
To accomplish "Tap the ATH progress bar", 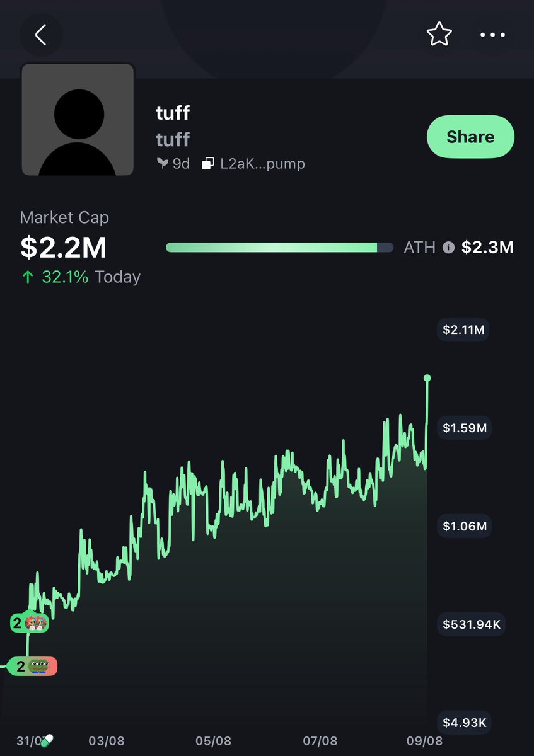I will pyautogui.click(x=279, y=248).
